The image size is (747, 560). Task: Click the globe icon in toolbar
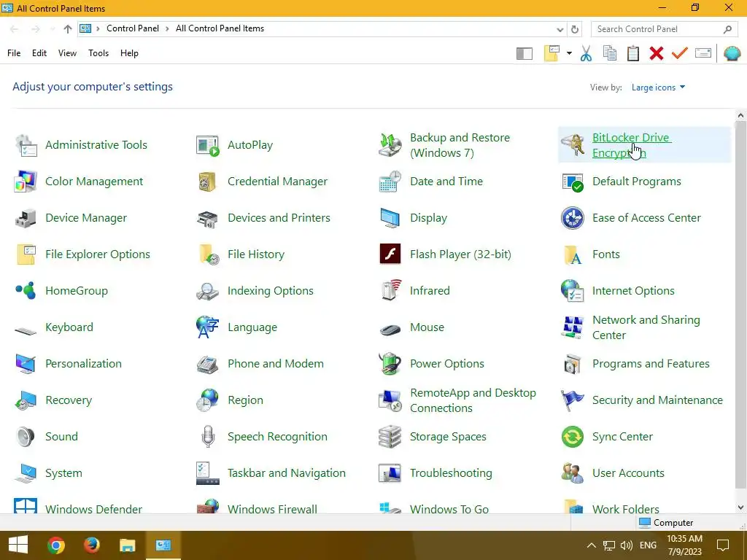732,53
